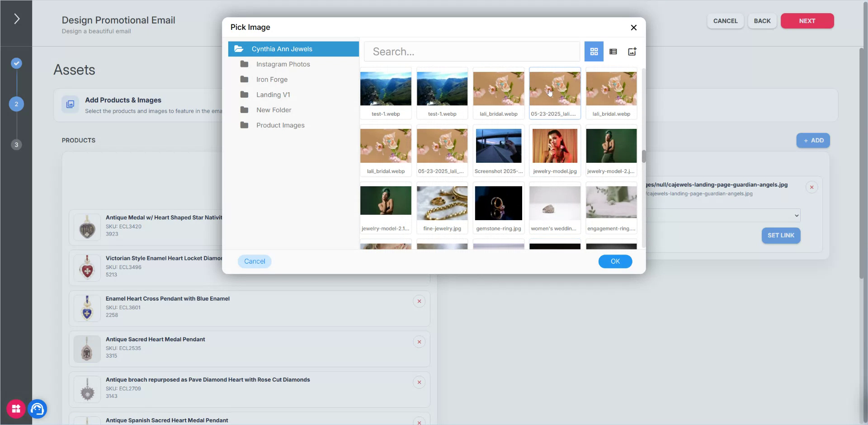868x425 pixels.
Task: Click the BACK button
Action: click(x=762, y=21)
